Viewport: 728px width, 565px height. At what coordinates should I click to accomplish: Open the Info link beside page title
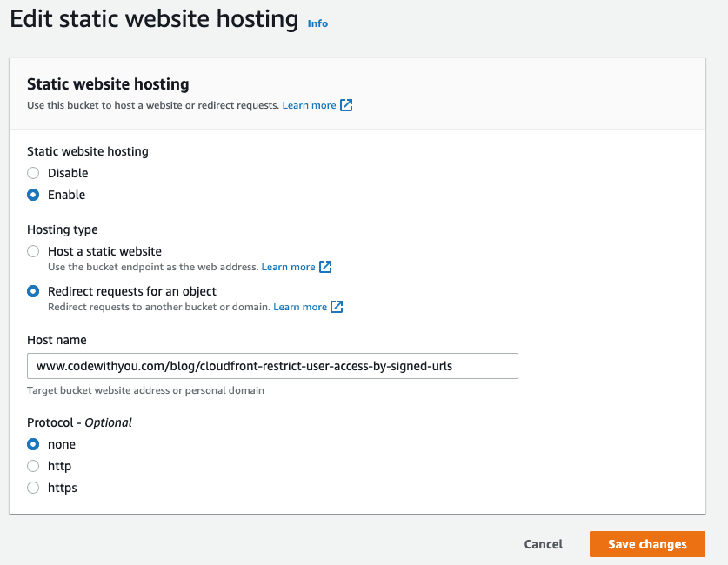click(317, 23)
